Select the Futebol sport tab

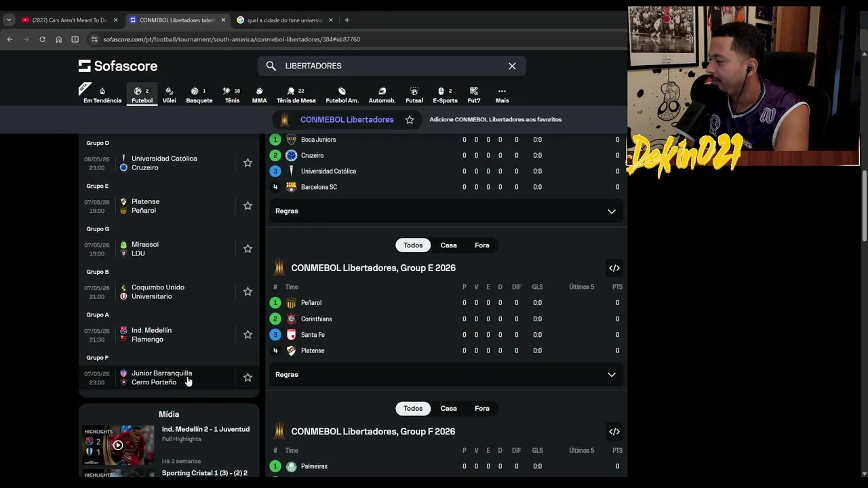142,95
